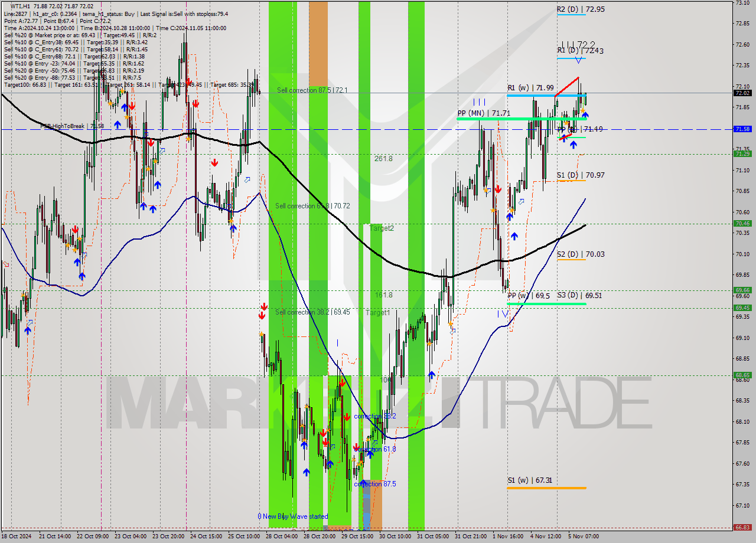Click the blue 'I V' wave label below PP (w)
The height and width of the screenshot is (543, 756).
(x=503, y=313)
